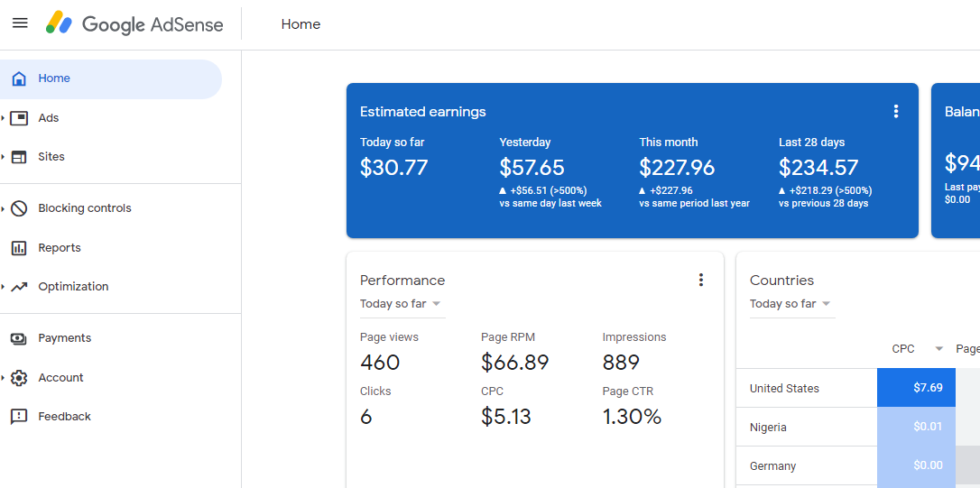This screenshot has height=488, width=980.
Task: Click the Payments money icon
Action: click(19, 338)
